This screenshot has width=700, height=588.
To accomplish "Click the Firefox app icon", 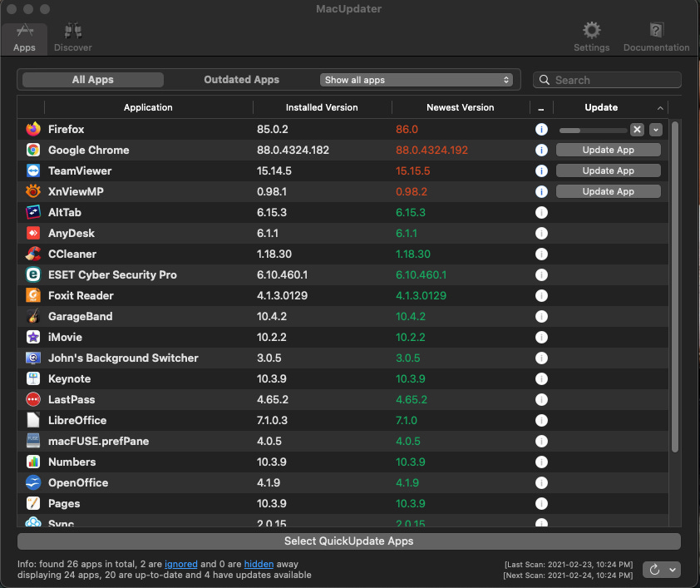I will tap(33, 129).
